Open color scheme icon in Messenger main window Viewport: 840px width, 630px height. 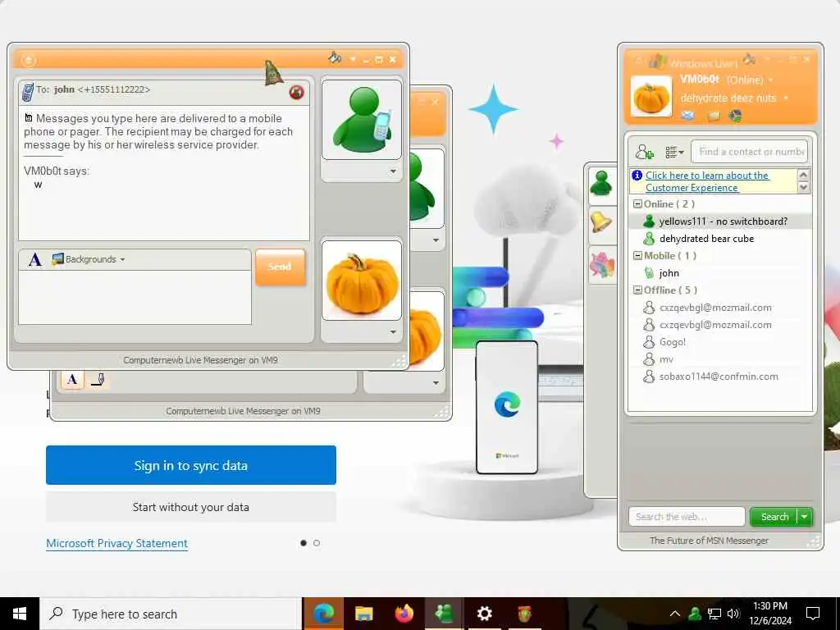[x=750, y=58]
